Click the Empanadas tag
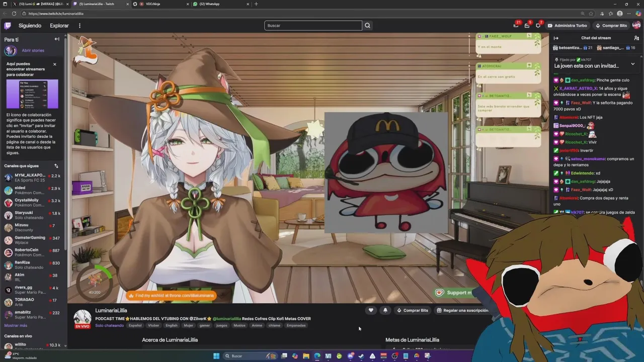The image size is (644, 362). (x=296, y=325)
